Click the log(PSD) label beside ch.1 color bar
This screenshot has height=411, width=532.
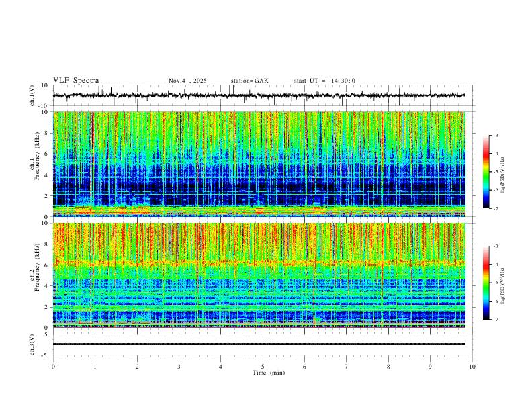click(x=502, y=175)
